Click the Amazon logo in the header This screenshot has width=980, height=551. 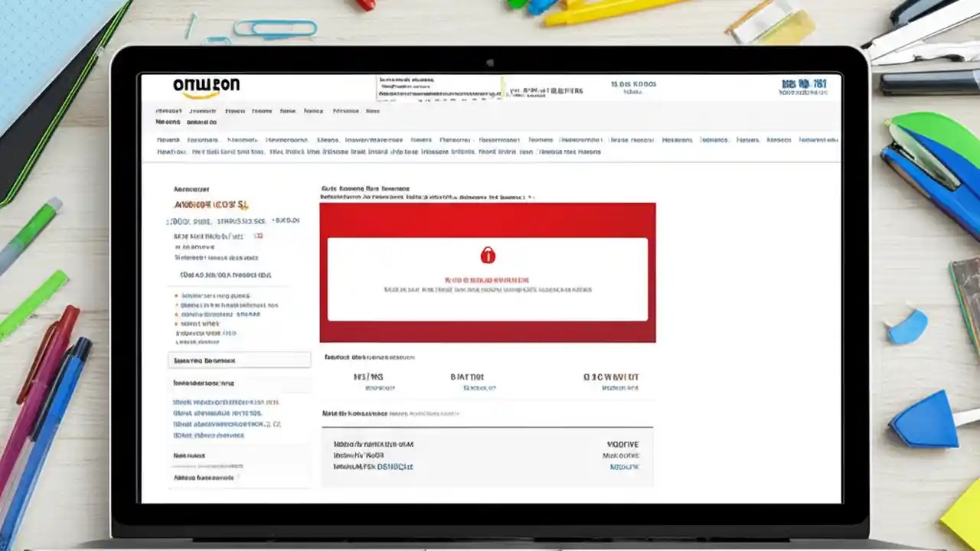coord(205,85)
